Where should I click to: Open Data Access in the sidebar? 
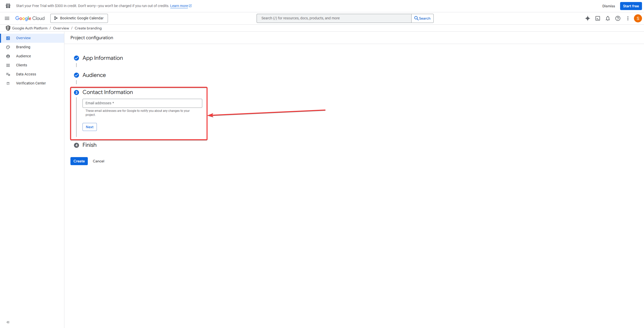click(32, 74)
